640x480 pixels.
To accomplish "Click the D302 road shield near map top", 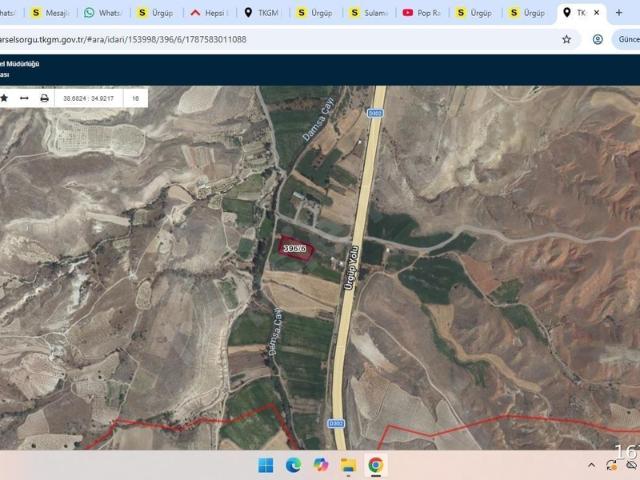I will 375,113.
